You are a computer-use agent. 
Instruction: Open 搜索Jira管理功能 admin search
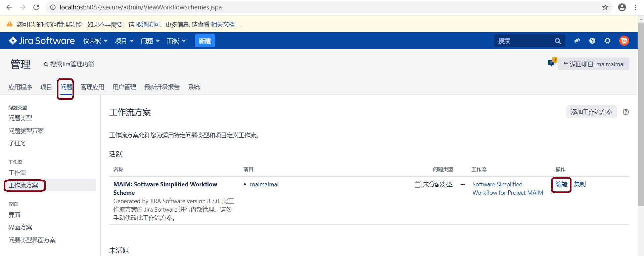tap(69, 64)
